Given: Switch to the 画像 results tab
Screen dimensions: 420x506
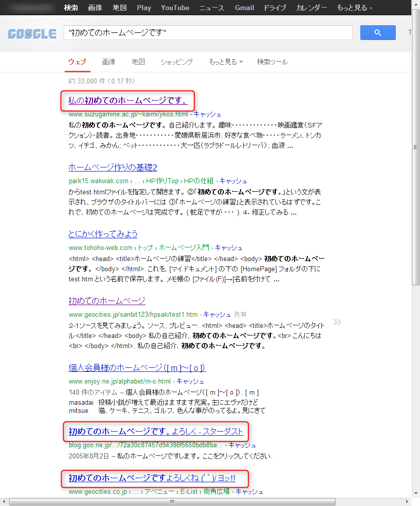Looking at the screenshot, I should coord(109,62).
